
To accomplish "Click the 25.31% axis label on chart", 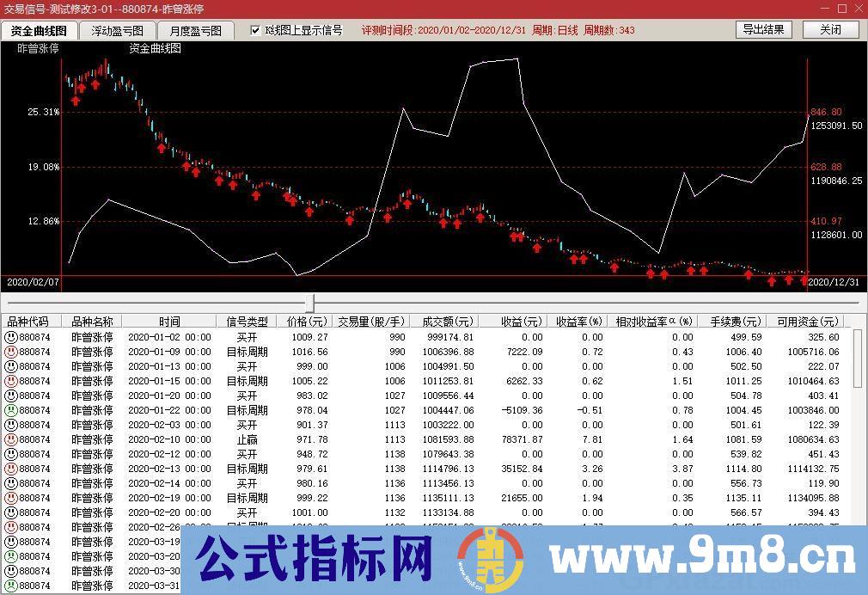I will coord(43,112).
